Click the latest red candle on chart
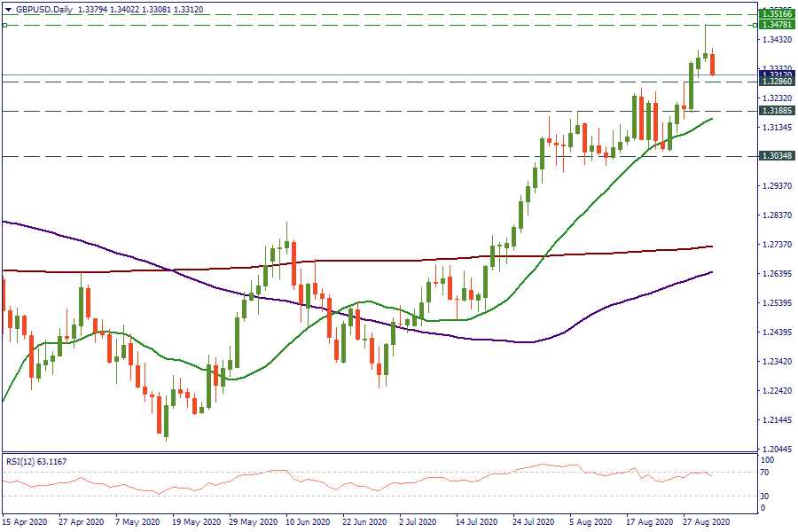The height and width of the screenshot is (532, 798). coord(713,65)
